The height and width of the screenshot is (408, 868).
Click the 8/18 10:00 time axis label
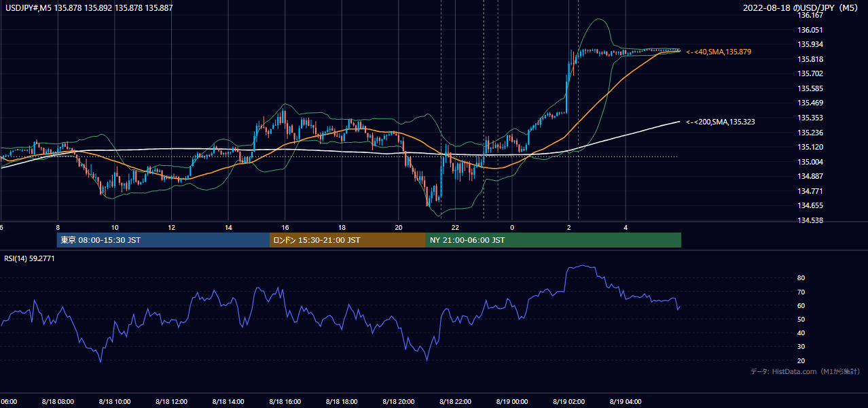tap(115, 401)
